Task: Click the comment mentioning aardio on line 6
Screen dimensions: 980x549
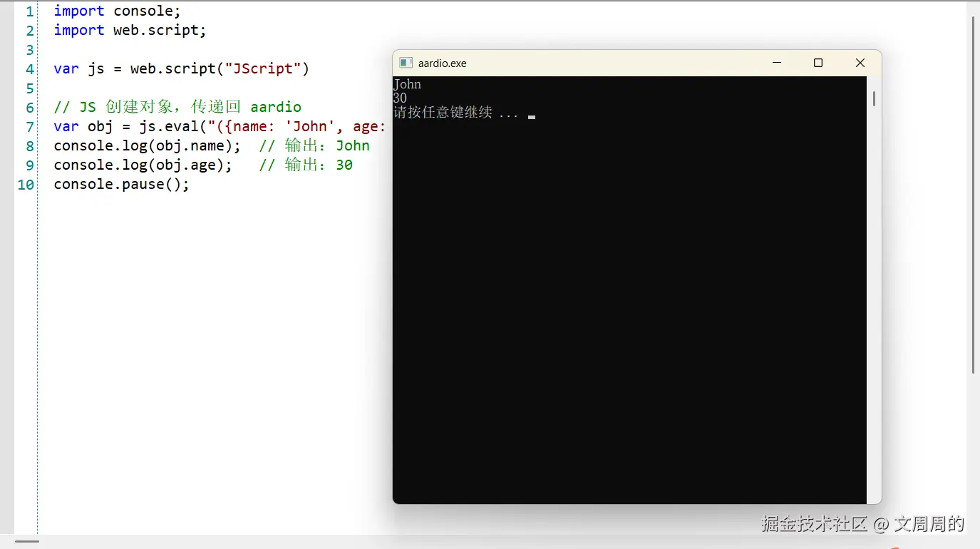Action: (x=177, y=108)
